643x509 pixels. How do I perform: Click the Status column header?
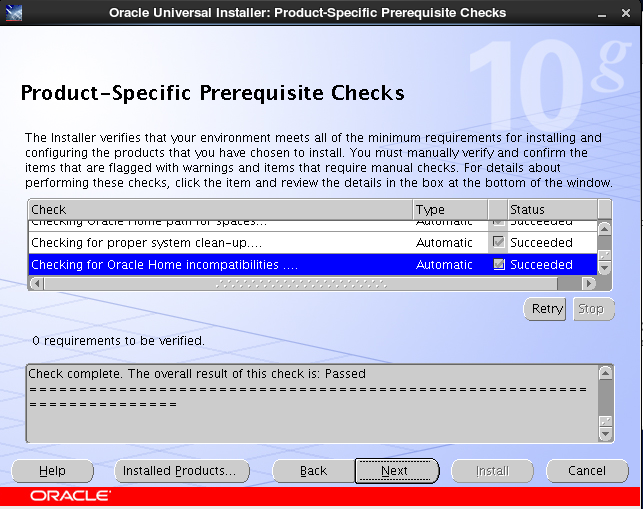click(553, 210)
